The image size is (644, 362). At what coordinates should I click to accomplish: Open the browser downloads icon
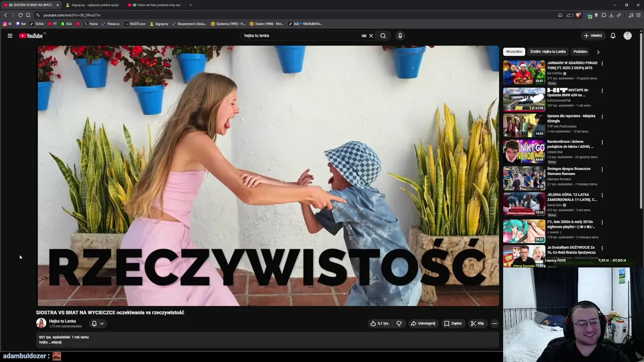point(611,15)
